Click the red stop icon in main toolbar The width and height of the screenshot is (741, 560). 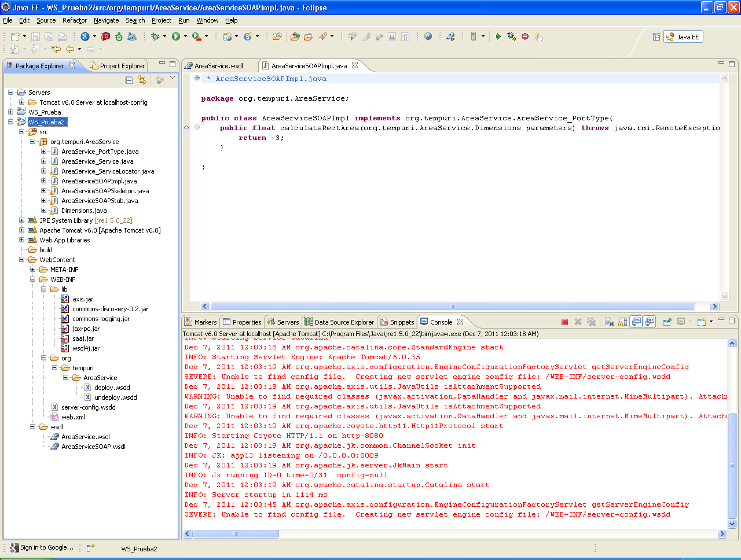(x=525, y=36)
